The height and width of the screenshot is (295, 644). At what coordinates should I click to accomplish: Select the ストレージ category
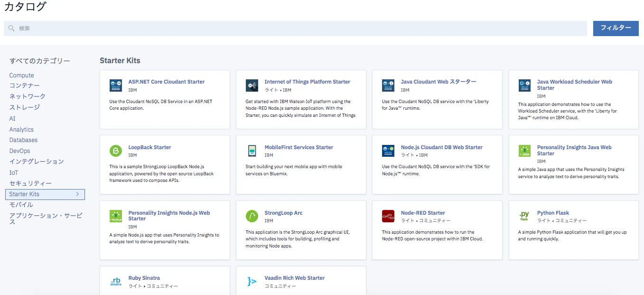25,107
